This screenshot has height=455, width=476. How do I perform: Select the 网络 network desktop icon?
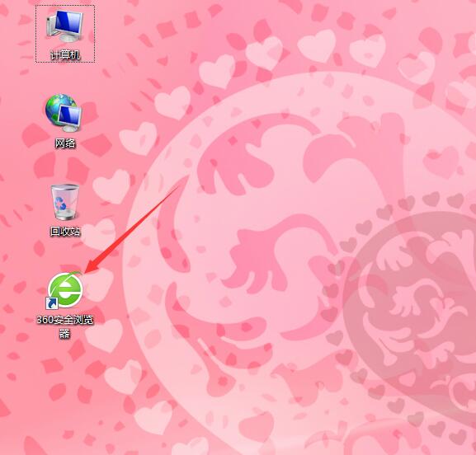64,113
